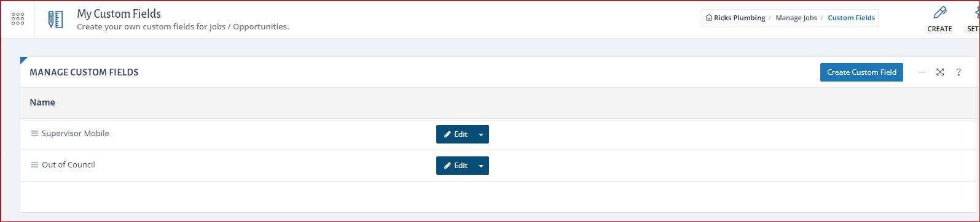This screenshot has width=980, height=222.
Task: Select the Custom Fields breadcrumb
Action: pos(851,18)
